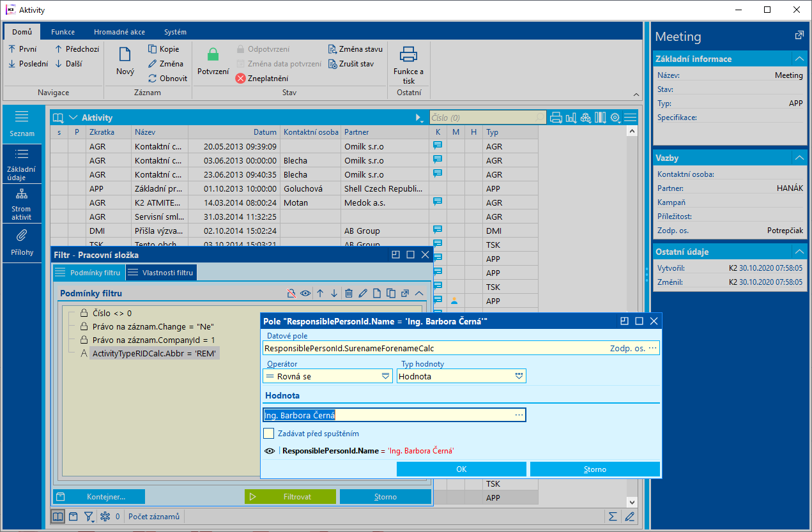Screen dimensions: 812x532
Task: Open Vlastnosti filtru tab
Action: pos(161,273)
